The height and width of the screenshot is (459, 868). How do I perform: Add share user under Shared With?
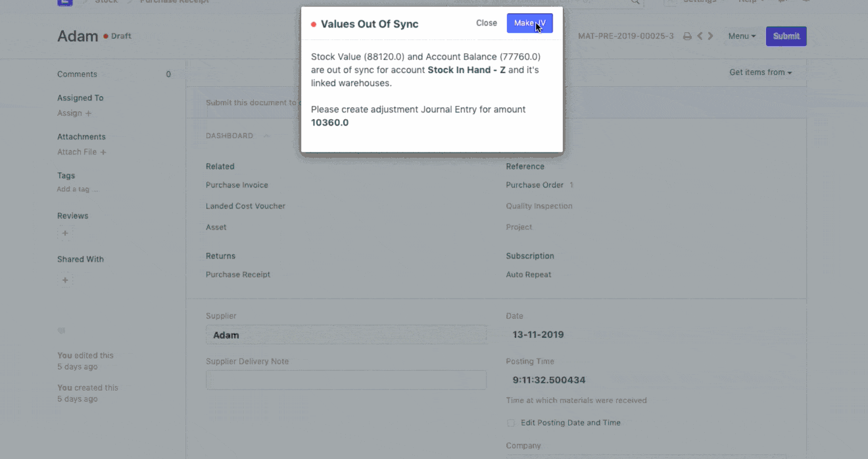click(x=64, y=280)
